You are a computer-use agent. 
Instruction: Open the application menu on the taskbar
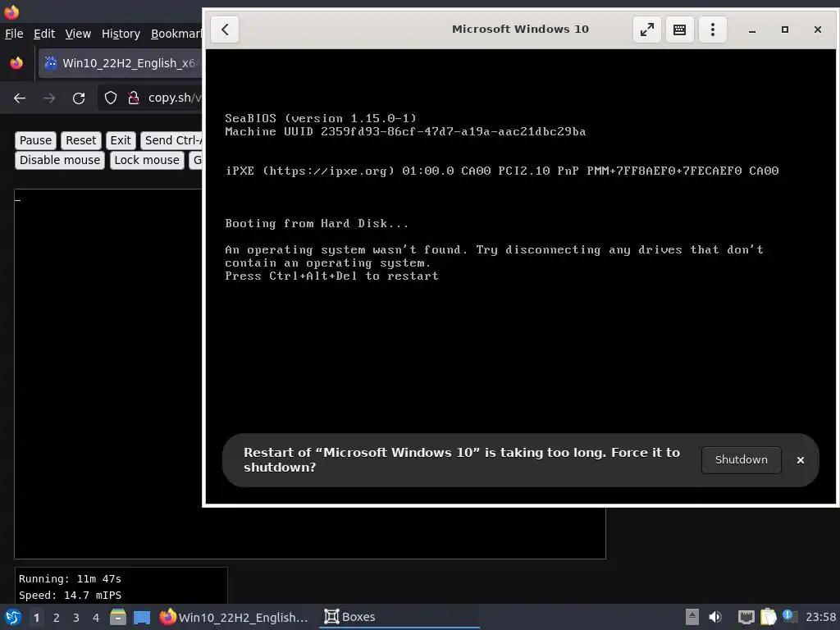[13, 617]
